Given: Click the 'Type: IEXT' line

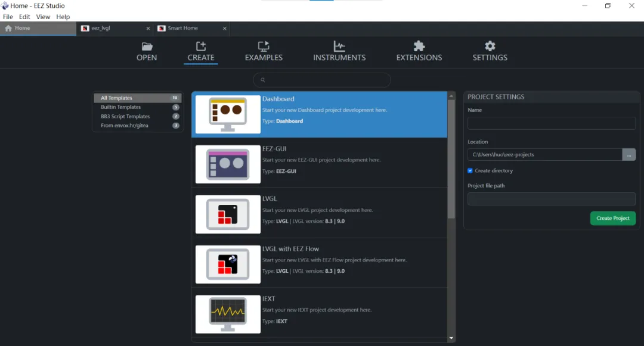Looking at the screenshot, I should tap(275, 322).
